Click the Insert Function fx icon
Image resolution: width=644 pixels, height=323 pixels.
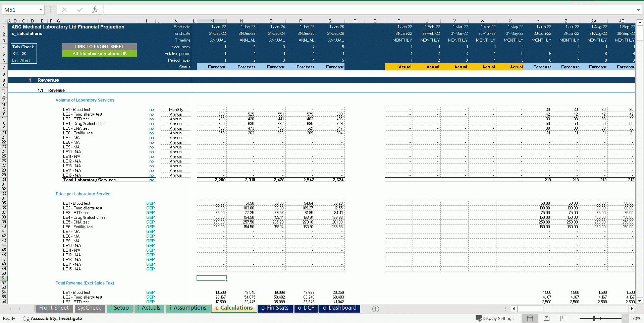click(95, 10)
